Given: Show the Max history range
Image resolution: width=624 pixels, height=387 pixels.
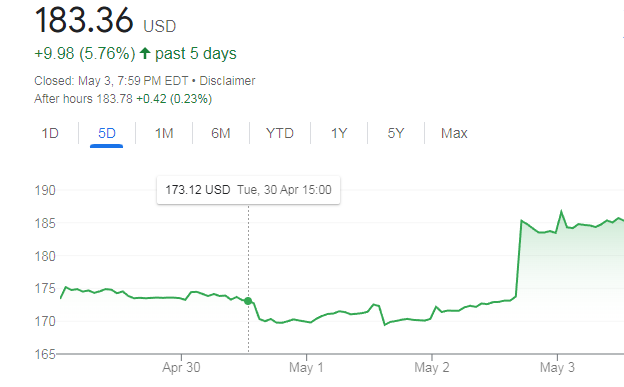Looking at the screenshot, I should (454, 133).
